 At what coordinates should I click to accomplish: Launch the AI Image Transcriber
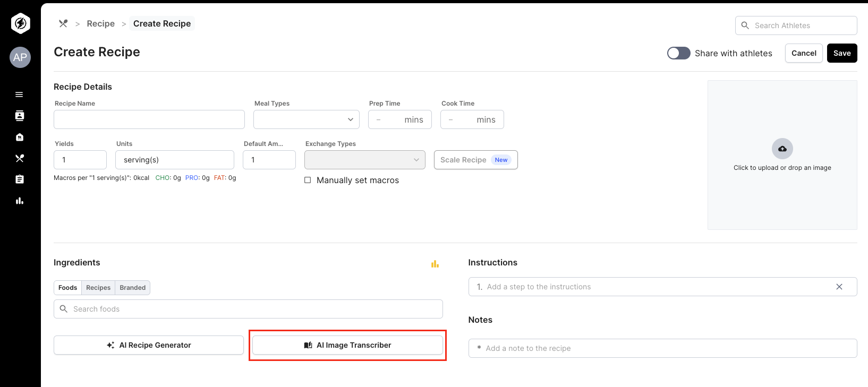pos(347,345)
